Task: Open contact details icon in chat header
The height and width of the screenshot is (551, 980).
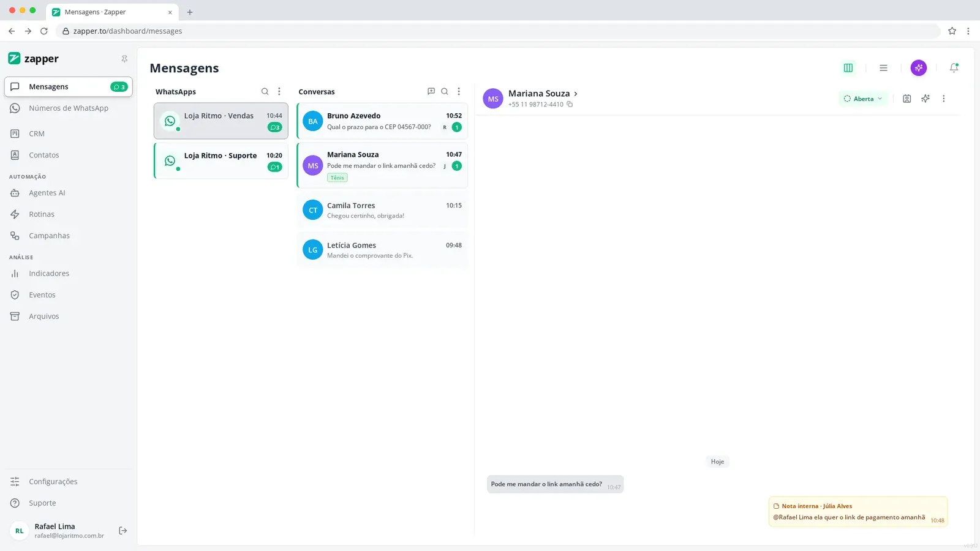Action: pos(907,99)
